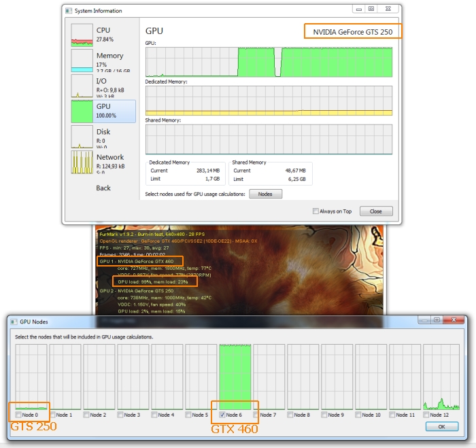Go Back to summary view
Image resolution: width=476 pixels, height=448 pixels.
[x=103, y=188]
